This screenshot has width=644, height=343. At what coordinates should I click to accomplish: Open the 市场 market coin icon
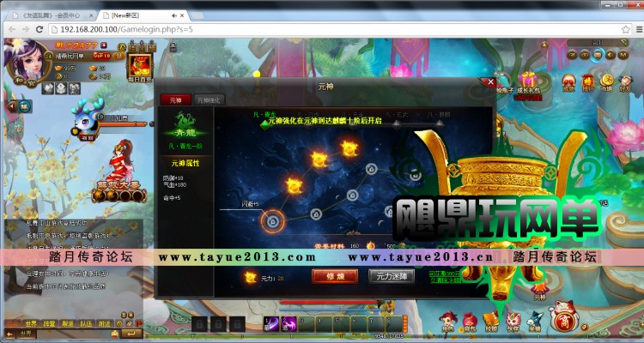606,82
